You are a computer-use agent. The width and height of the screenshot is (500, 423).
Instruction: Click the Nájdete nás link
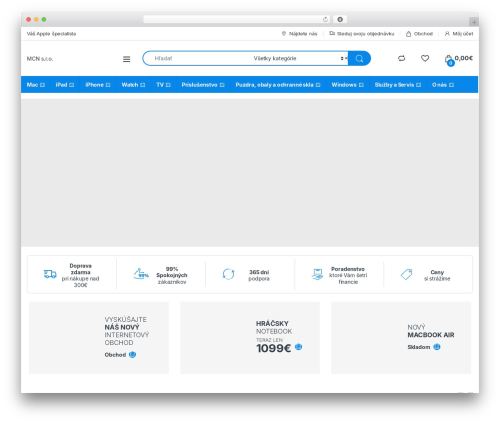click(303, 34)
